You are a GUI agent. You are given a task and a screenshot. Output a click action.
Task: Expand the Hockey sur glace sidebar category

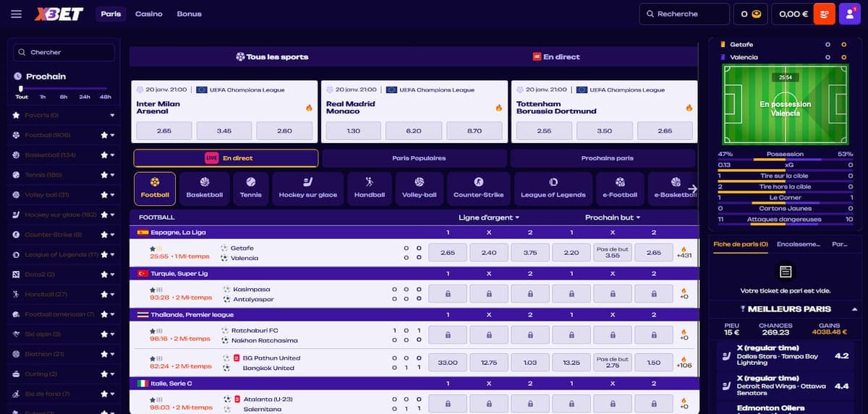112,215
